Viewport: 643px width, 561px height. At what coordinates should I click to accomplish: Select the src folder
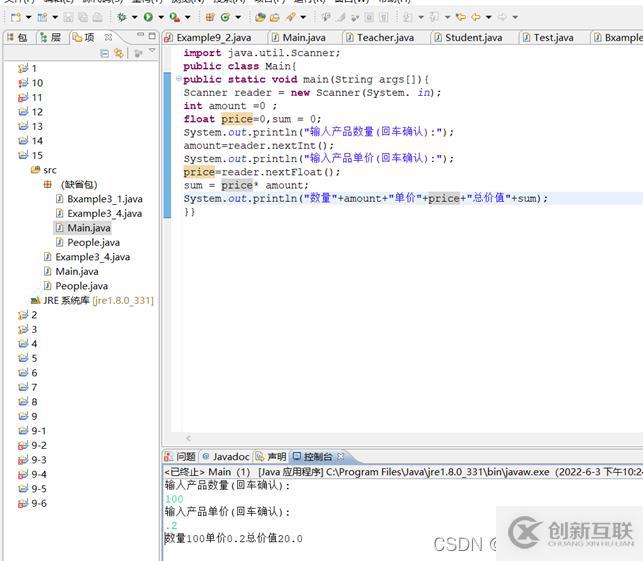click(44, 170)
